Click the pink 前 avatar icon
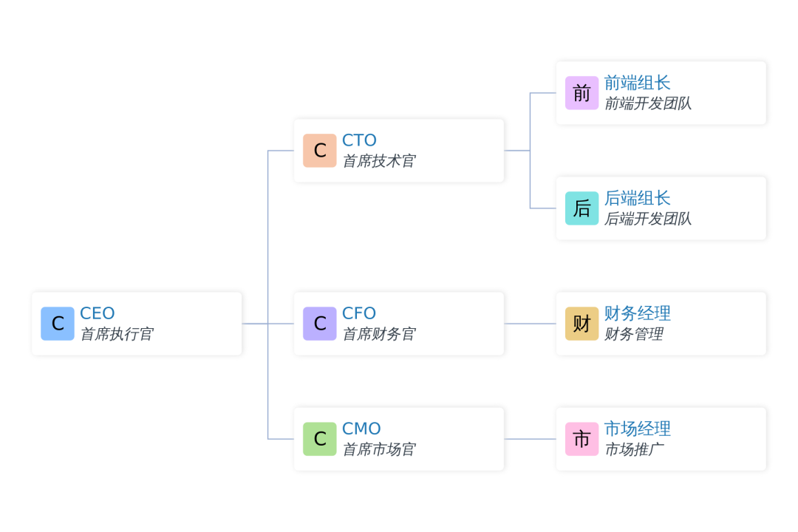The width and height of the screenshot is (798, 532). pyautogui.click(x=582, y=93)
